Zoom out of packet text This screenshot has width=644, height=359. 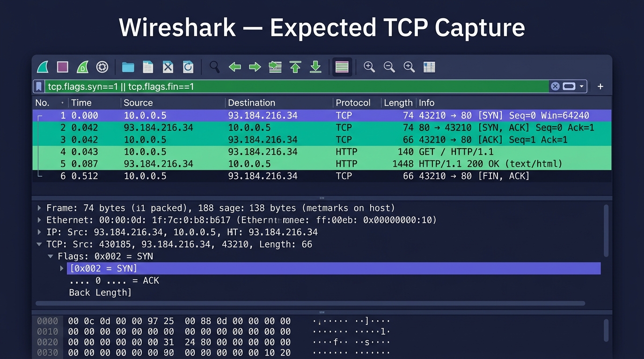coord(389,67)
